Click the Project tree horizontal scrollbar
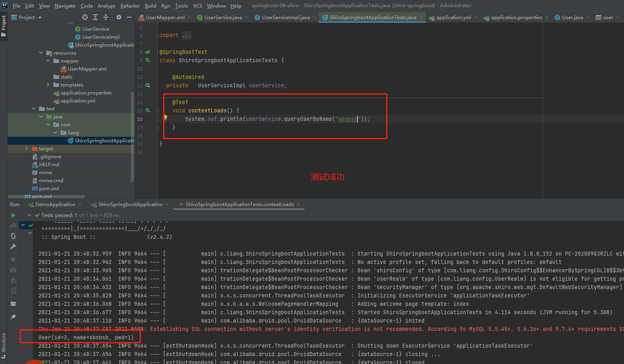This screenshot has width=624, height=364. point(46,197)
